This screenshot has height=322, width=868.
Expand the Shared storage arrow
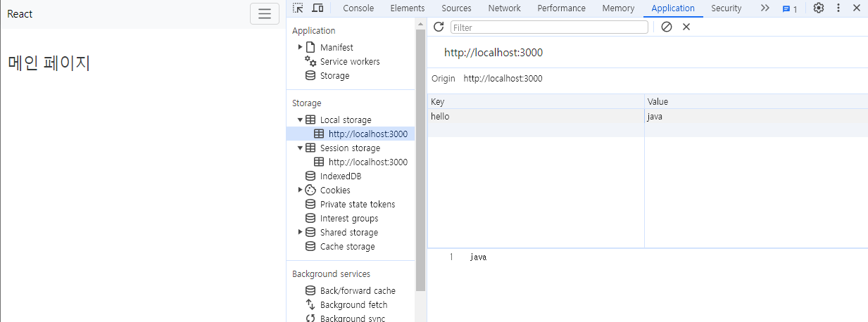(301, 232)
